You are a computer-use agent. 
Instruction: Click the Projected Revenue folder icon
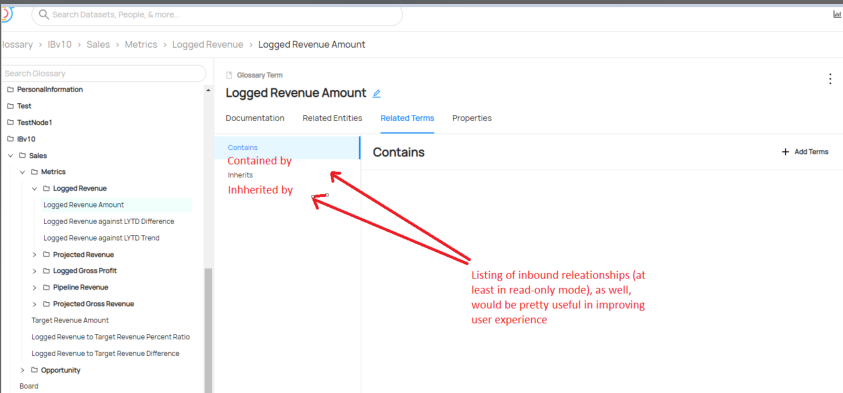pyautogui.click(x=46, y=254)
